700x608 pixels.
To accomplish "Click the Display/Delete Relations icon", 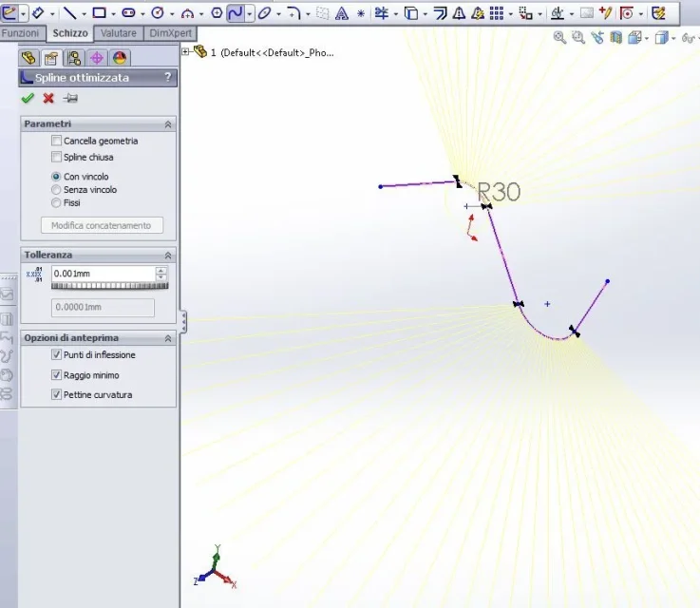I will pos(558,13).
